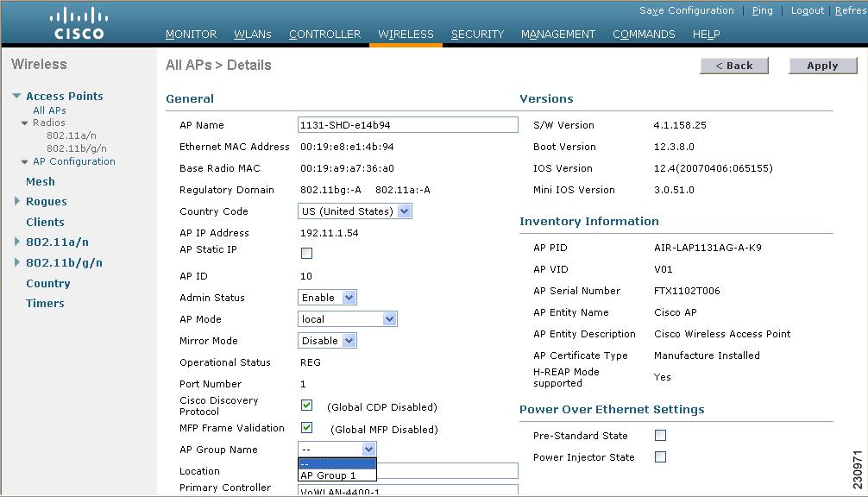Screen dimensions: 868x497
Task: Click inside the AP Name field
Action: [407, 124]
